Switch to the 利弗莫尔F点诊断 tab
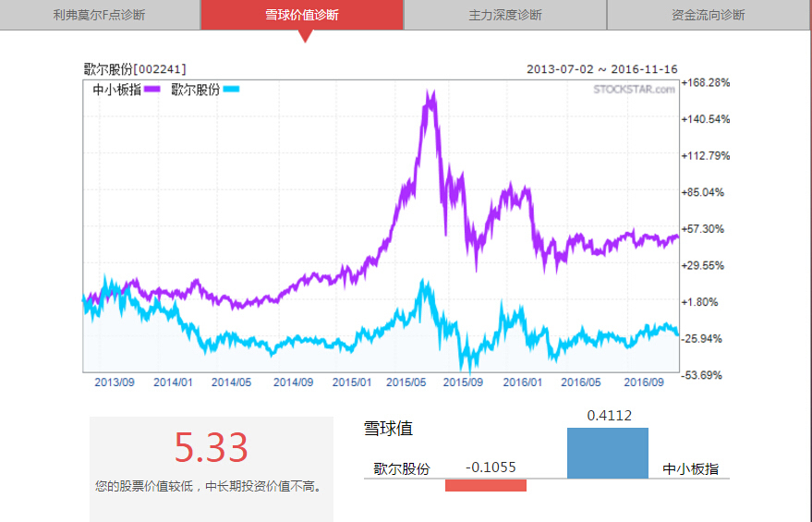Screen dimensions: 812x522 tap(100, 15)
